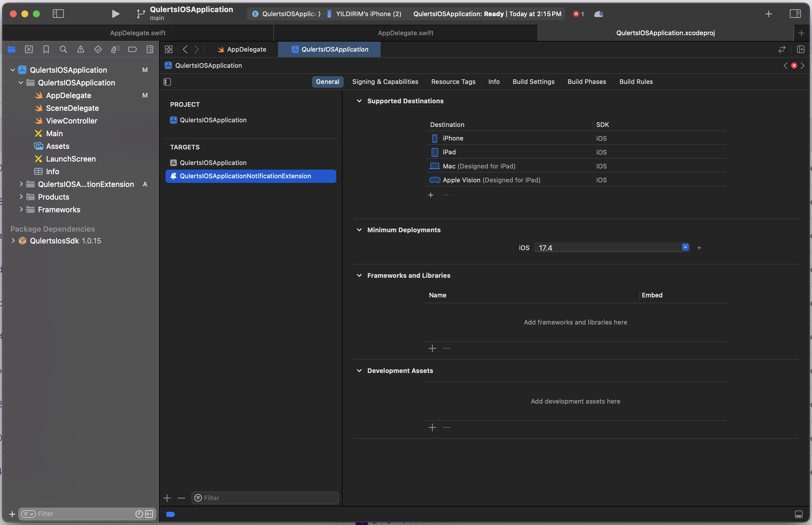Open the Debug navigator icon
812x525 pixels.
click(x=115, y=49)
